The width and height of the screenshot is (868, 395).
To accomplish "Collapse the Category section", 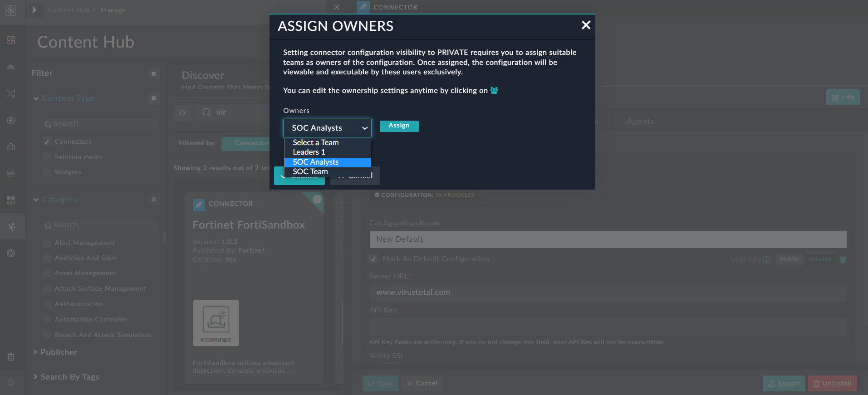I will [x=36, y=200].
